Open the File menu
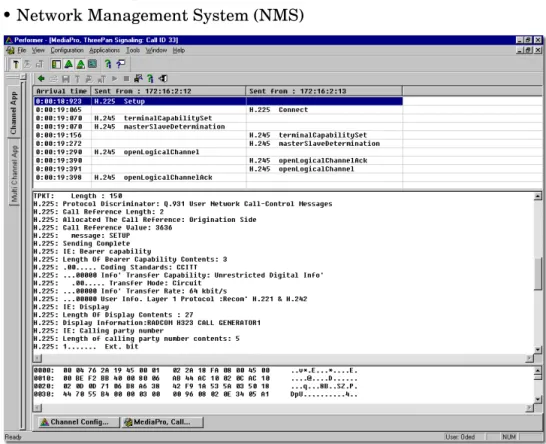The image size is (546, 444). coord(22,50)
